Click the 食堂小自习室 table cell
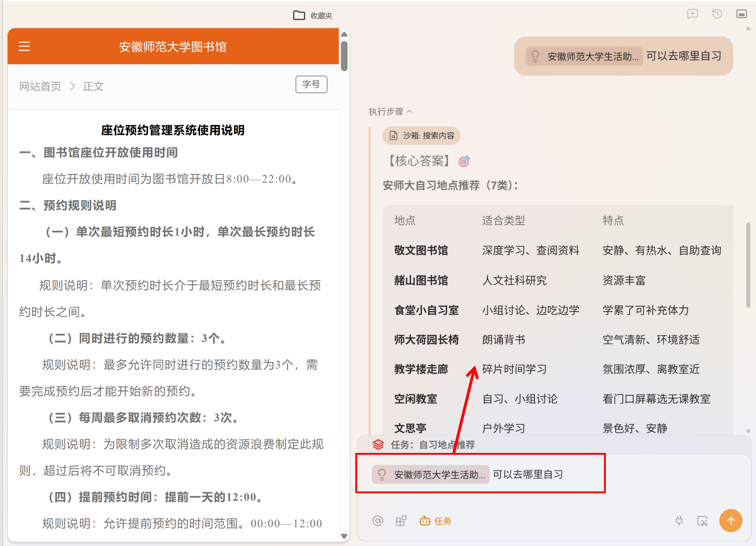The height and width of the screenshot is (546, 756). pyautogui.click(x=426, y=310)
